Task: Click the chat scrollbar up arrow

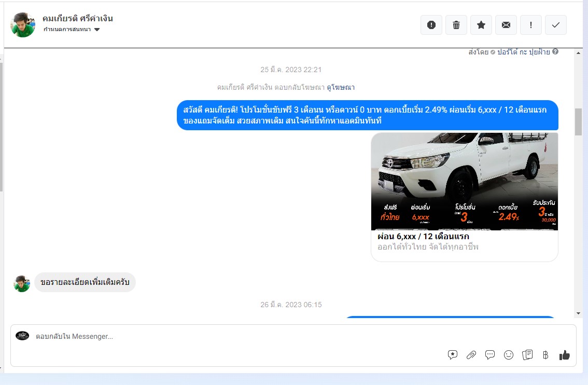Action: pyautogui.click(x=578, y=53)
